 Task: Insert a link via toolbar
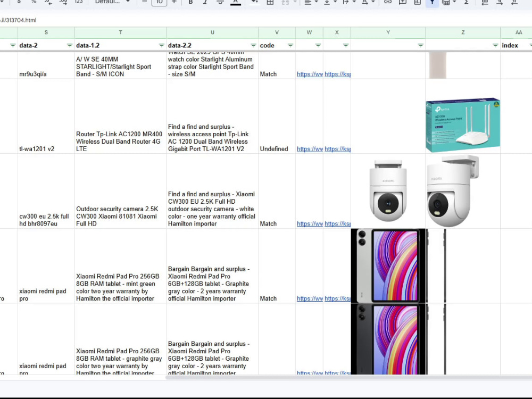click(387, 2)
